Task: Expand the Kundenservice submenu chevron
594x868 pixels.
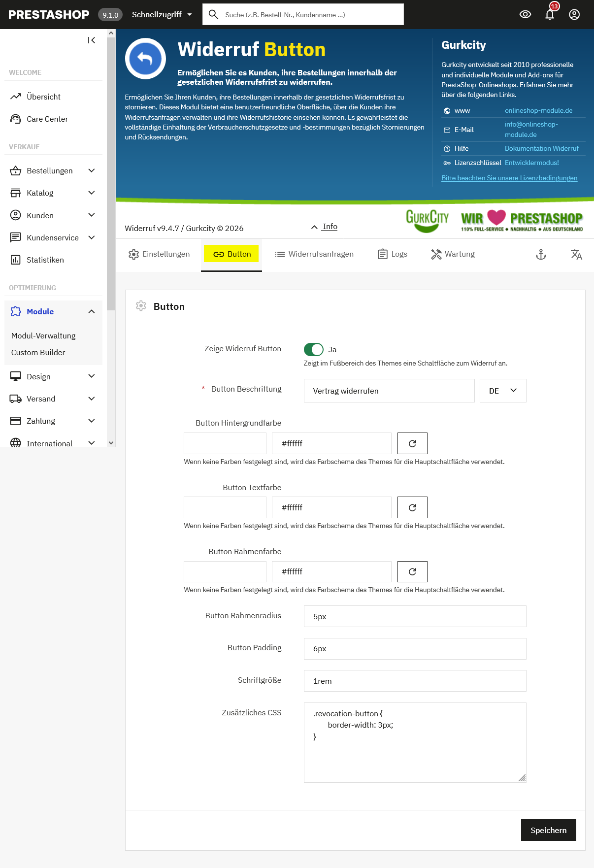Action: (x=92, y=237)
